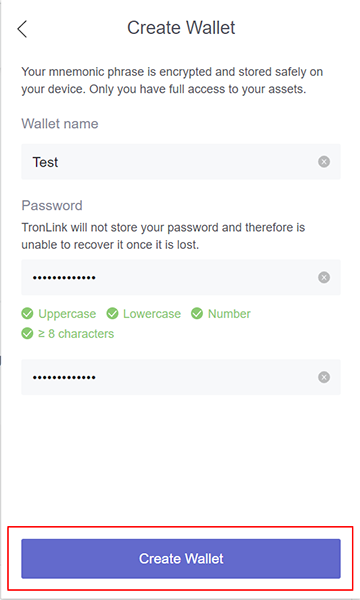Select the Lowercase requirement text
The image size is (360, 600).
pos(152,314)
